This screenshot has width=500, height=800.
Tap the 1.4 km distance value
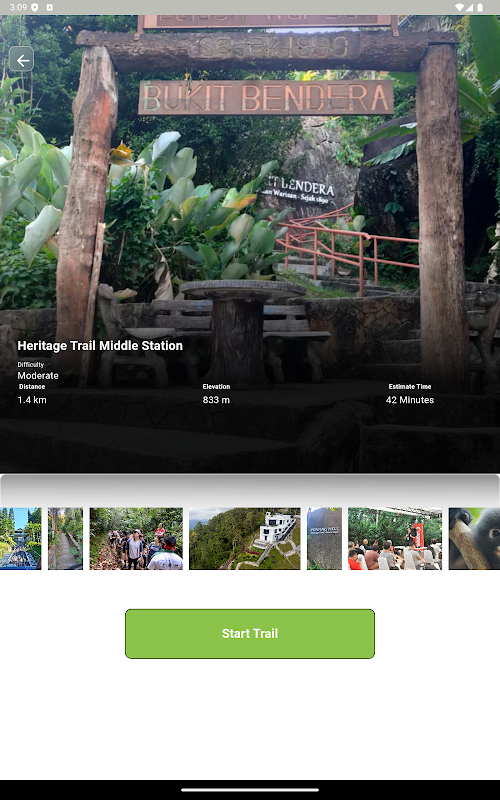[x=32, y=400]
